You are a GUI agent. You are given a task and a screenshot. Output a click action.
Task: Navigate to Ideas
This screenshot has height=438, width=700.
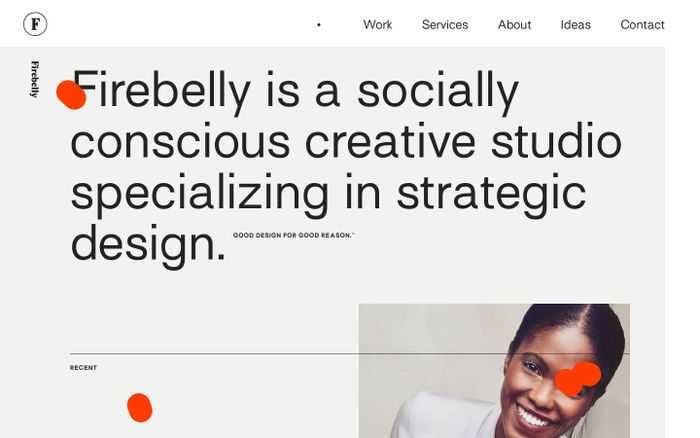pos(575,25)
